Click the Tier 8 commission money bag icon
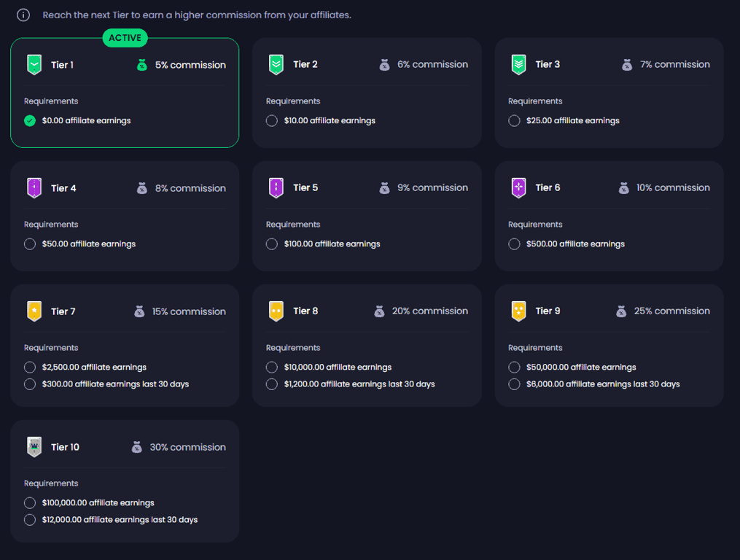The height and width of the screenshot is (560, 740). point(379,311)
